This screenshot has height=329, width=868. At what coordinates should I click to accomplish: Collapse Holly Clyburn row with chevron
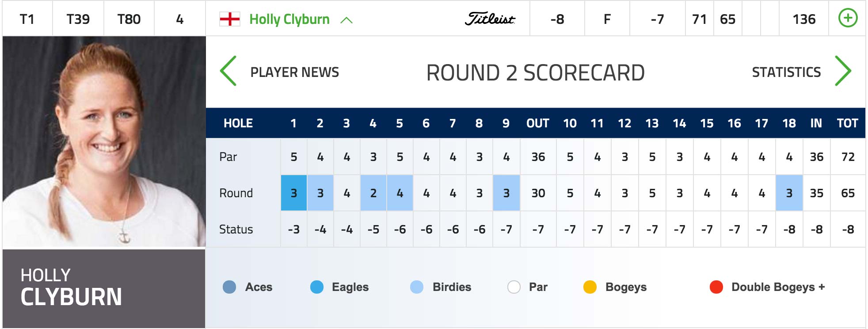click(x=346, y=20)
